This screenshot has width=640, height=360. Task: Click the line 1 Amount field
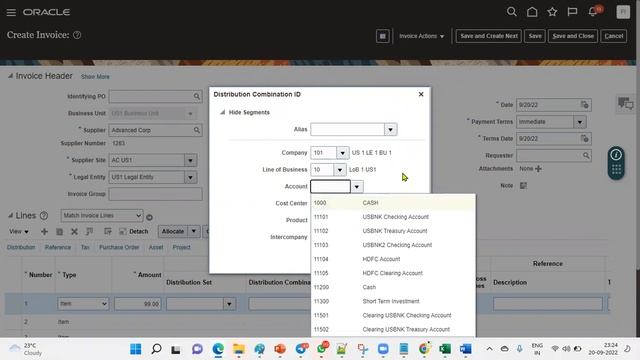point(138,304)
